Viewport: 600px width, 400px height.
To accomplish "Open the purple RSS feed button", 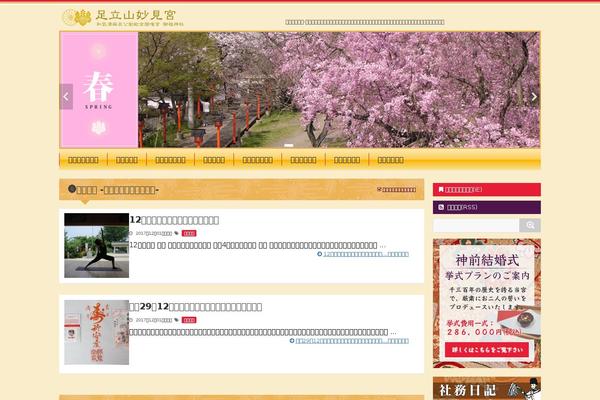I will point(487,207).
